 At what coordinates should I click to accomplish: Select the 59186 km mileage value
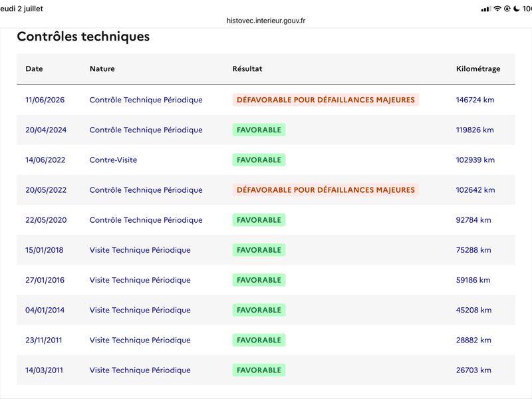[473, 280]
